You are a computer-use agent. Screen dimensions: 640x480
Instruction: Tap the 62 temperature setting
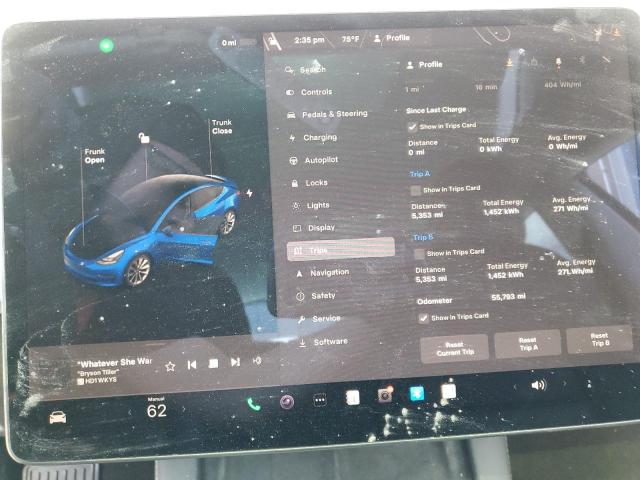tap(157, 411)
